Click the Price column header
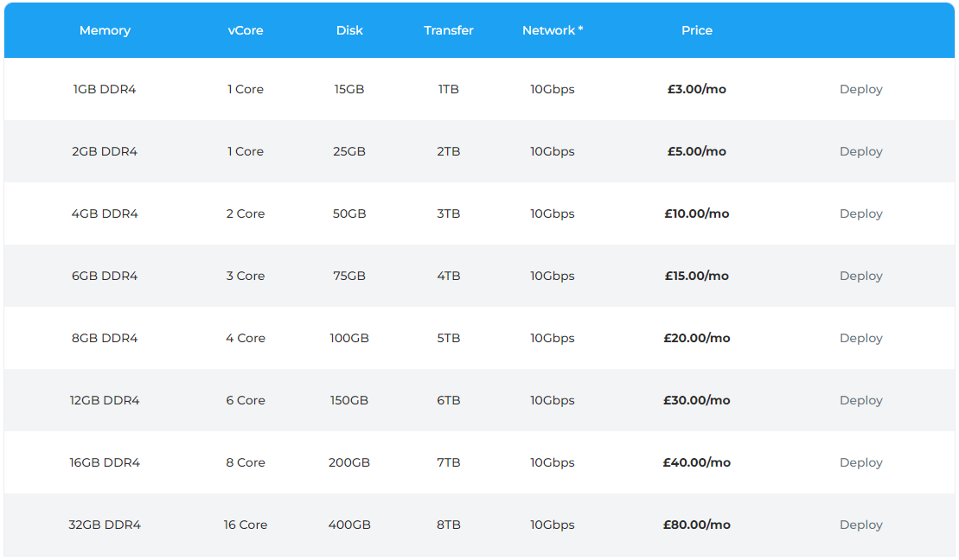 [x=697, y=30]
